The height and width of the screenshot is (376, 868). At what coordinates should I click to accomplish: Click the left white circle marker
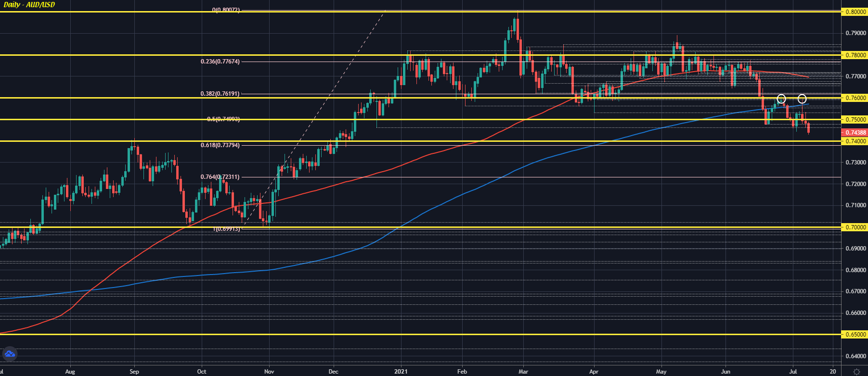pos(781,99)
